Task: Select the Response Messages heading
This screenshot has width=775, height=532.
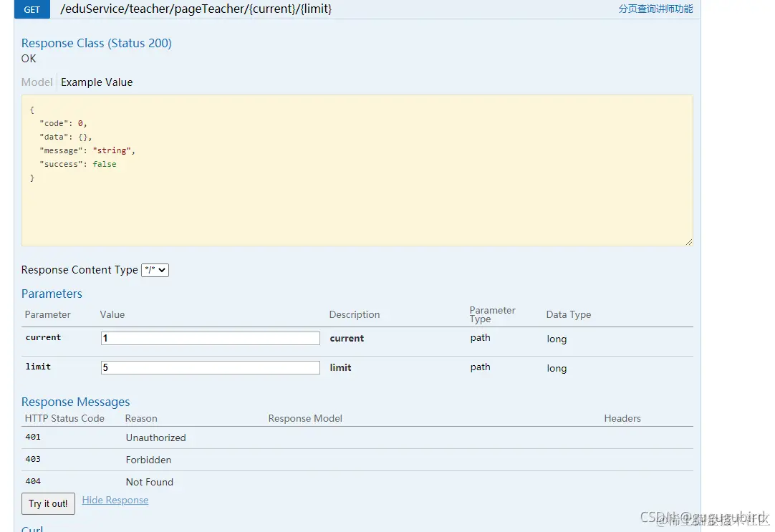Action: 76,402
